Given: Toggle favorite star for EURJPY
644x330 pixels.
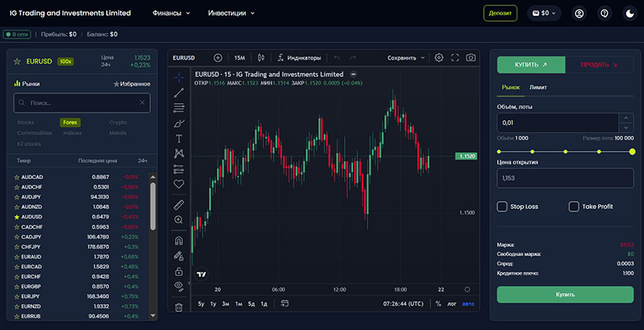Looking at the screenshot, I should (16, 296).
